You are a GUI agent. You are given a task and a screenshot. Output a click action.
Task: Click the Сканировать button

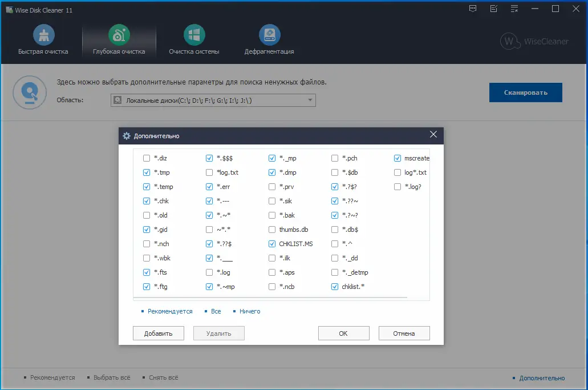525,93
